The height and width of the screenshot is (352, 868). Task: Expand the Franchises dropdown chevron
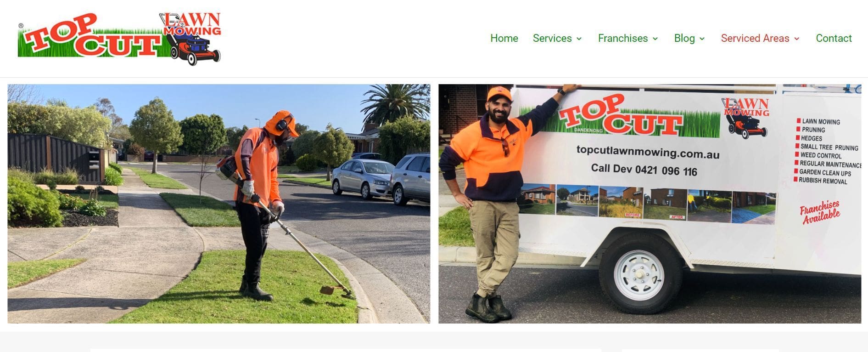point(655,39)
